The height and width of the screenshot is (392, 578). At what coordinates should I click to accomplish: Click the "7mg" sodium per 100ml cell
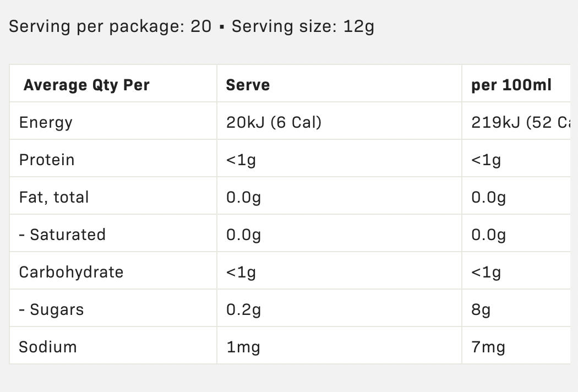click(x=488, y=347)
